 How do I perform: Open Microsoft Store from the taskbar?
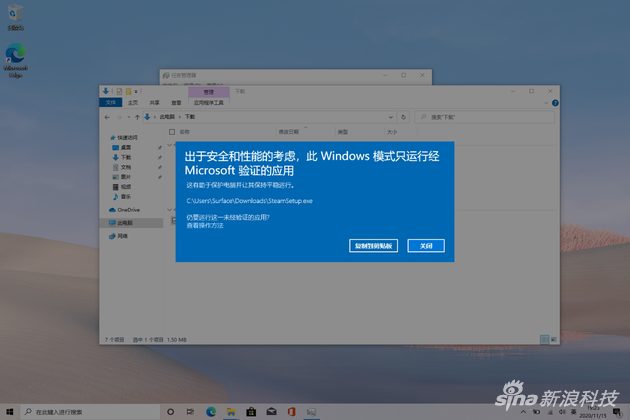click(x=251, y=412)
